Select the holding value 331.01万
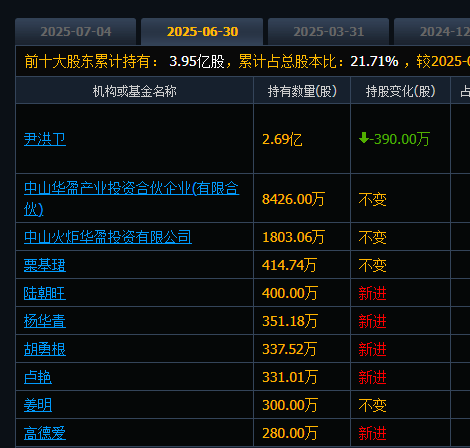The width and height of the screenshot is (470, 448). pyautogui.click(x=289, y=377)
